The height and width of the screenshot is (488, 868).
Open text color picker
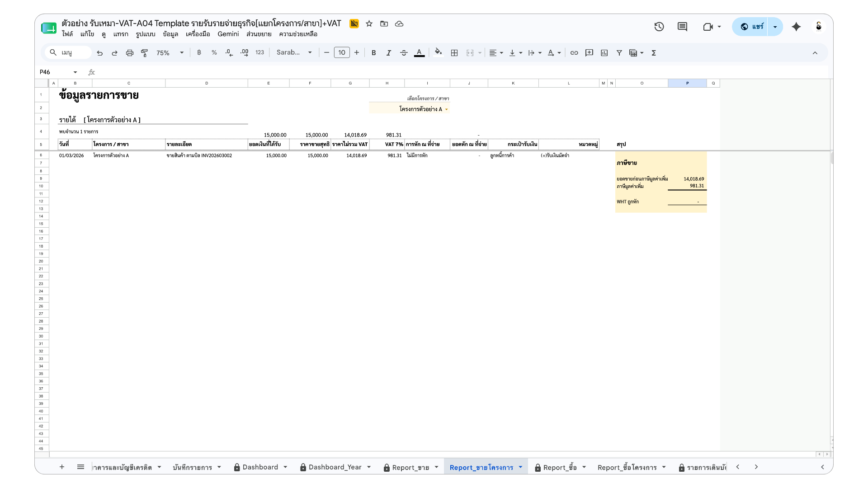pos(419,53)
